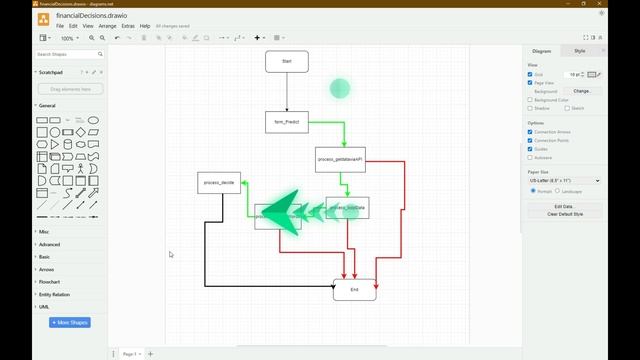Click the Zoom Out magnifier icon

coord(102,38)
